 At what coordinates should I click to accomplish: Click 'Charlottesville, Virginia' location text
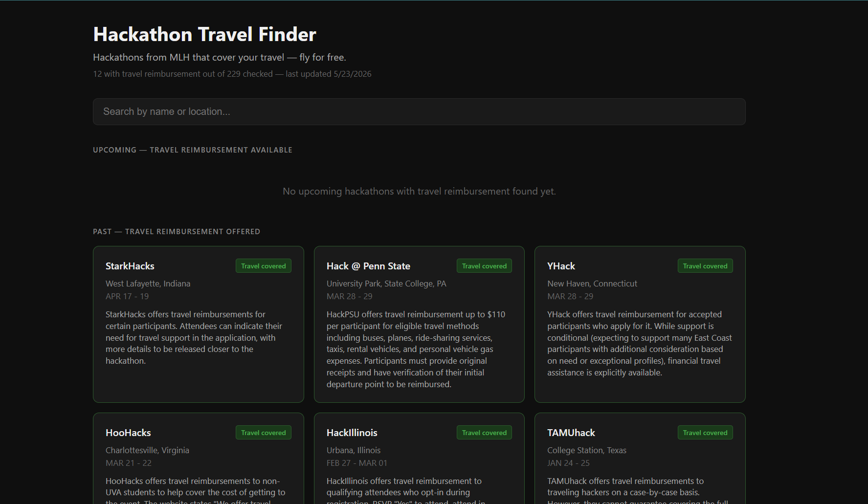(x=147, y=450)
